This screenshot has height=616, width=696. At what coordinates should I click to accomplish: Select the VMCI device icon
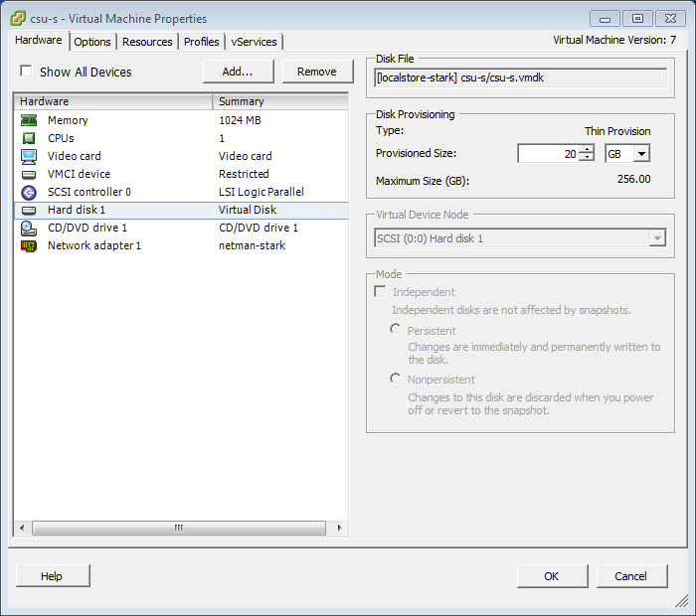coord(29,174)
